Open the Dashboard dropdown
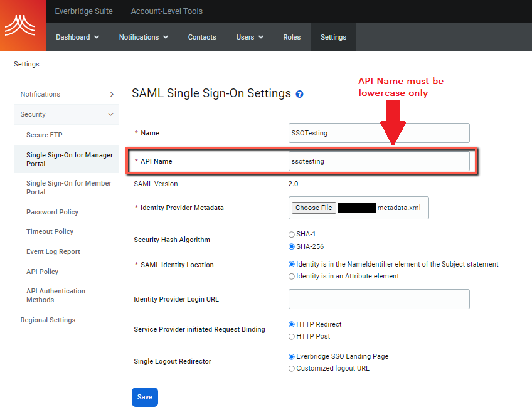 click(77, 37)
